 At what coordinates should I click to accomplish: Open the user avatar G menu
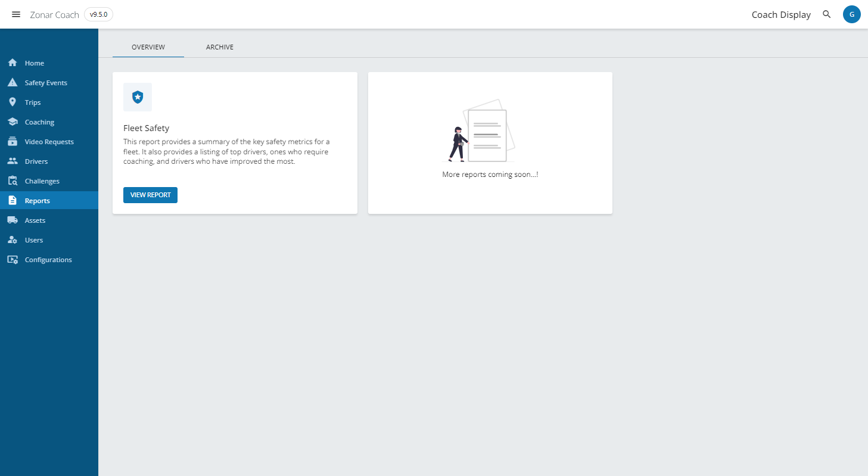851,14
